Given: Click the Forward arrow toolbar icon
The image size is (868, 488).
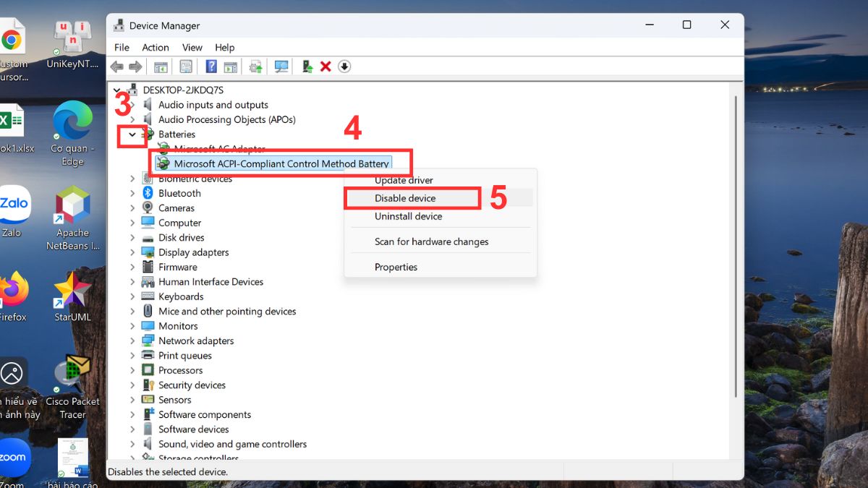Looking at the screenshot, I should (x=135, y=67).
